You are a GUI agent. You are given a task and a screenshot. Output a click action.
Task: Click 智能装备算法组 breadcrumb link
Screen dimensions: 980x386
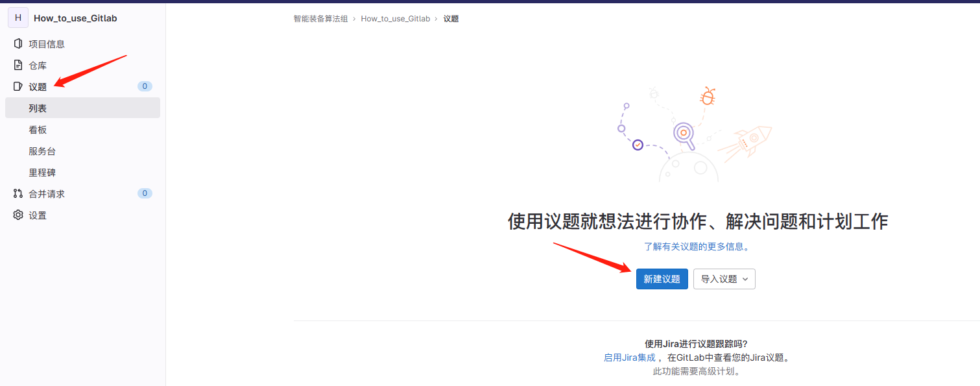(x=320, y=19)
